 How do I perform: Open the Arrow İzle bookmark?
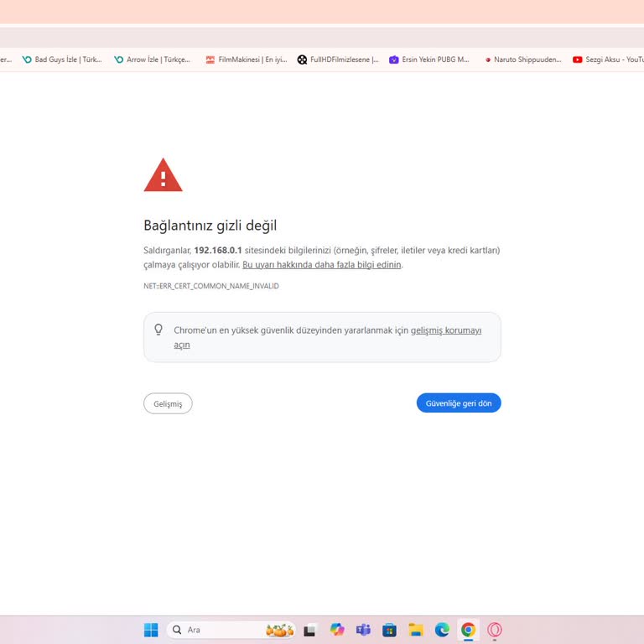(x=153, y=60)
